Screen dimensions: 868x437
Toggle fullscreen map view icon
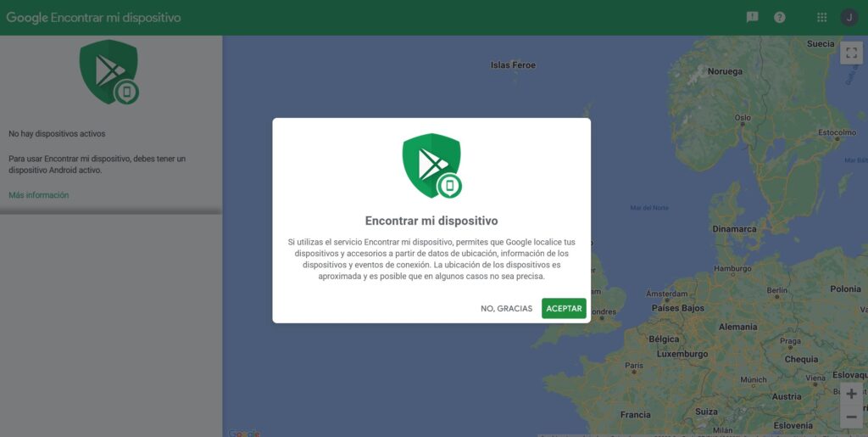click(x=851, y=53)
